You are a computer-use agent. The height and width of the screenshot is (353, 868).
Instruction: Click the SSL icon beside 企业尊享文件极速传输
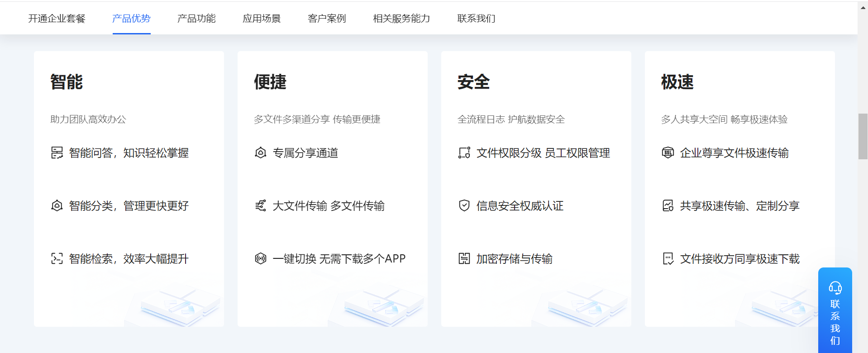(x=668, y=153)
